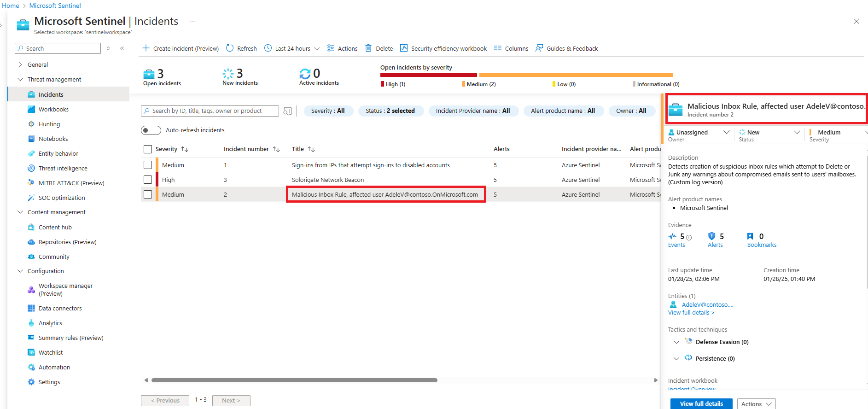Open Analytics in sidebar
Screen dimensions: 868x409
point(50,323)
